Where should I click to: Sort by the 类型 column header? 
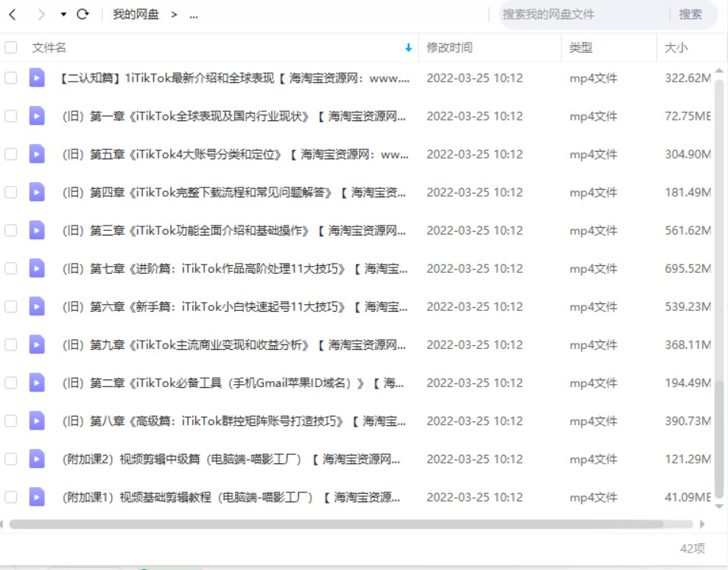(581, 47)
